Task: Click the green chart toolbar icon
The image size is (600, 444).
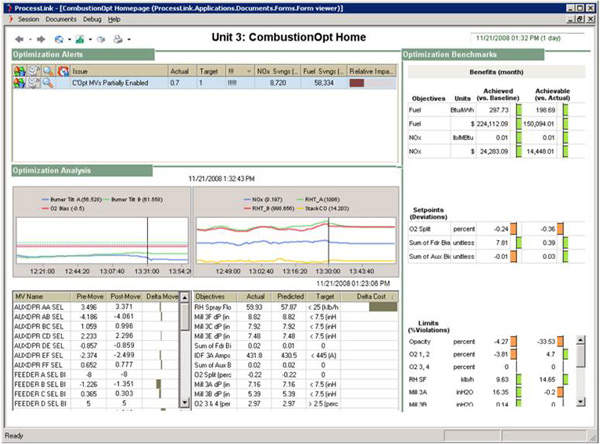Action: pyautogui.click(x=80, y=39)
